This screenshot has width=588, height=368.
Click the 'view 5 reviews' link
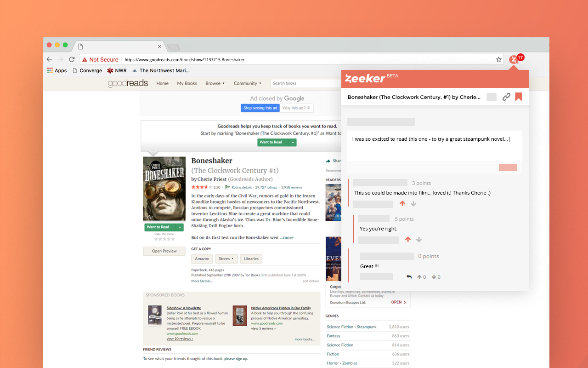263,328
